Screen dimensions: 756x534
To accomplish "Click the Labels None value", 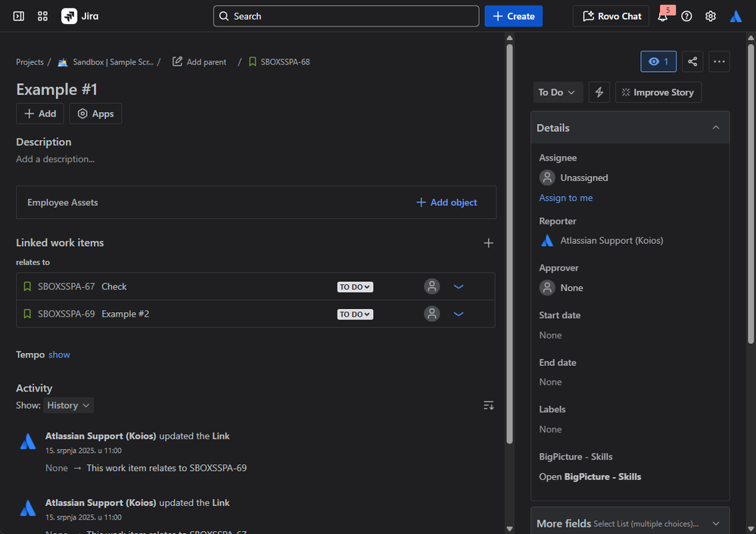I will click(x=550, y=429).
